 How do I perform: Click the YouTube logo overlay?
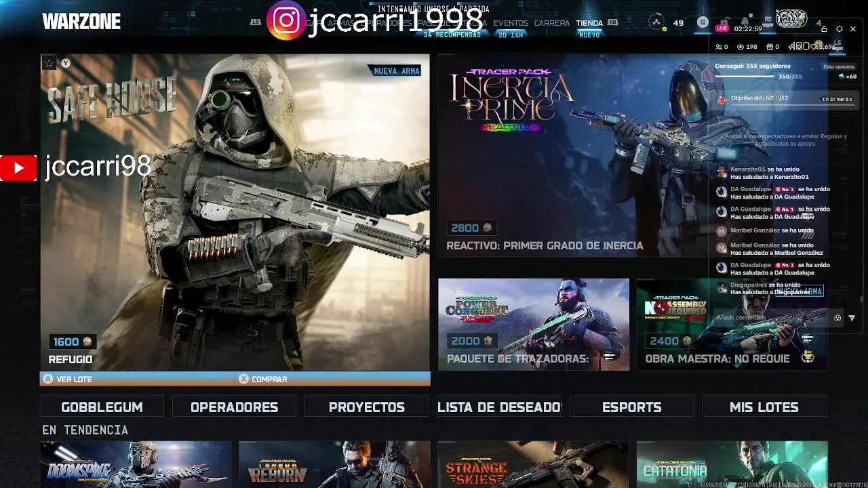click(x=18, y=167)
